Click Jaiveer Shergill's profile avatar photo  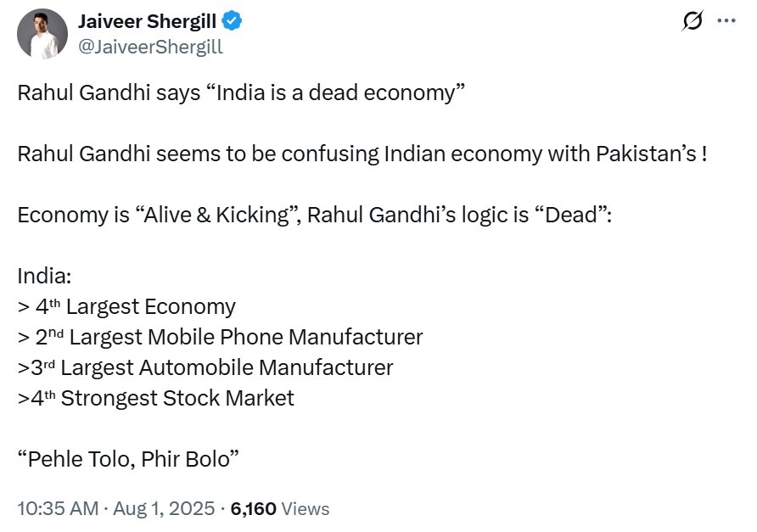(x=42, y=34)
